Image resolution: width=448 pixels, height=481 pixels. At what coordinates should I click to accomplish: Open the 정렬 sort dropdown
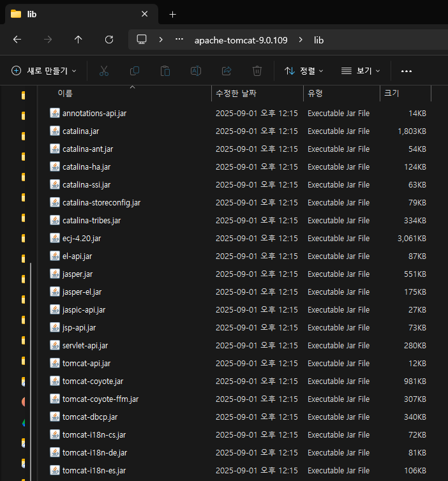tap(304, 71)
